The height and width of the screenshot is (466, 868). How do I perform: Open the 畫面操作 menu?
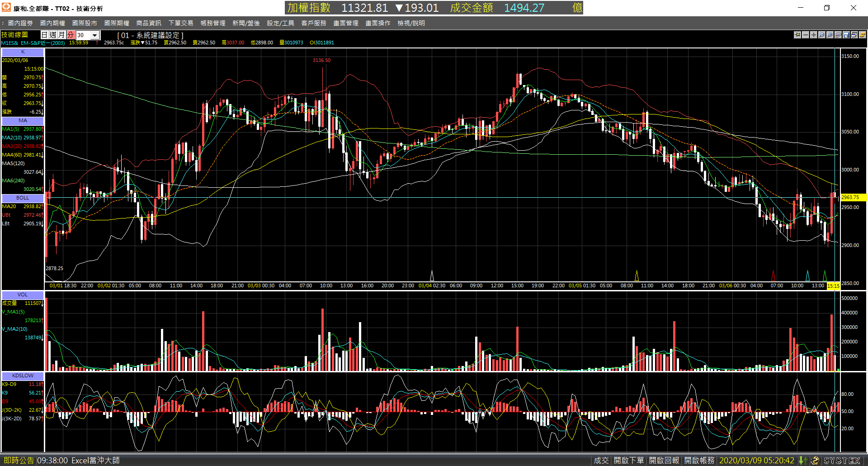pyautogui.click(x=378, y=23)
